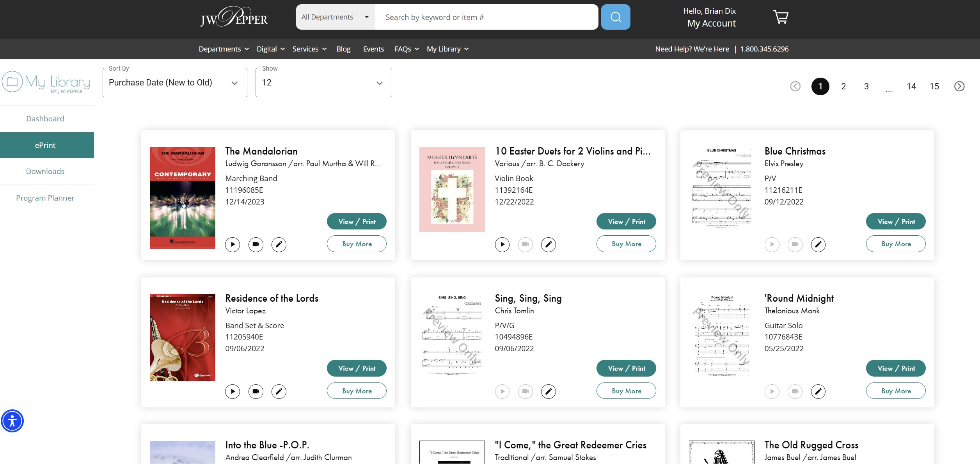Select the ePrint sidebar tab

[47, 145]
